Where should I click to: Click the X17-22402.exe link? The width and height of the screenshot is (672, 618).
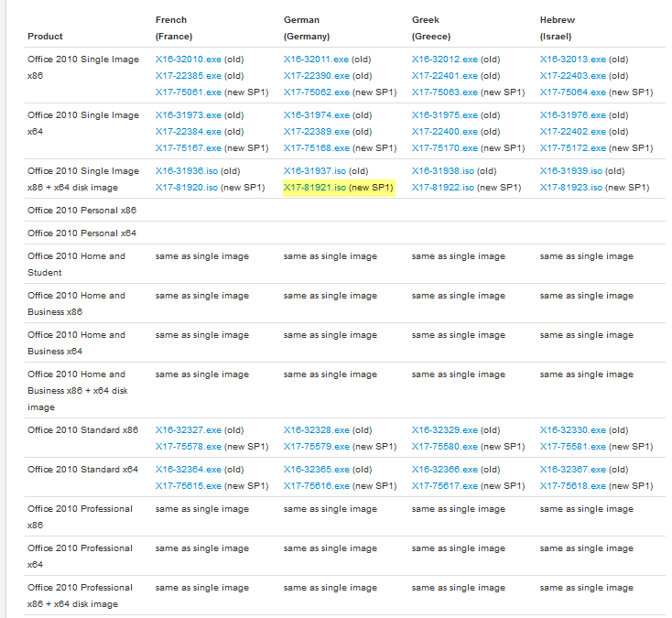point(572,132)
